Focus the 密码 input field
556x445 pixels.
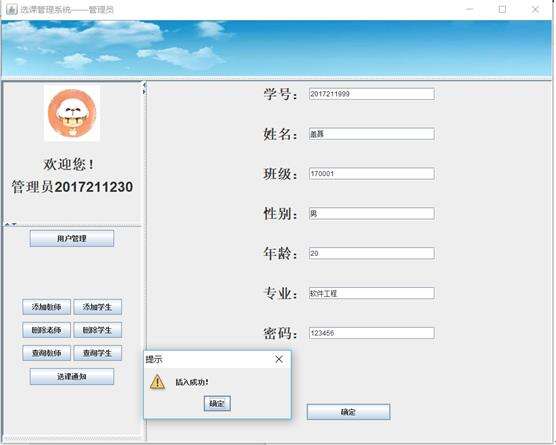coord(372,333)
